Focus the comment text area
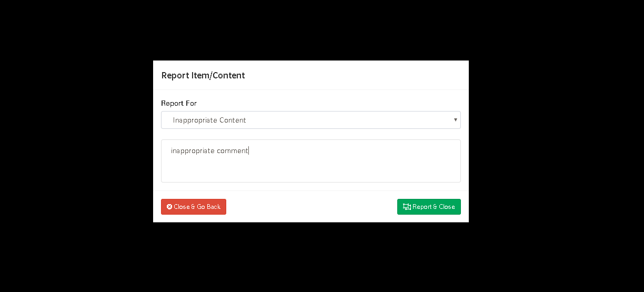Viewport: 644px width, 292px height. [311, 161]
